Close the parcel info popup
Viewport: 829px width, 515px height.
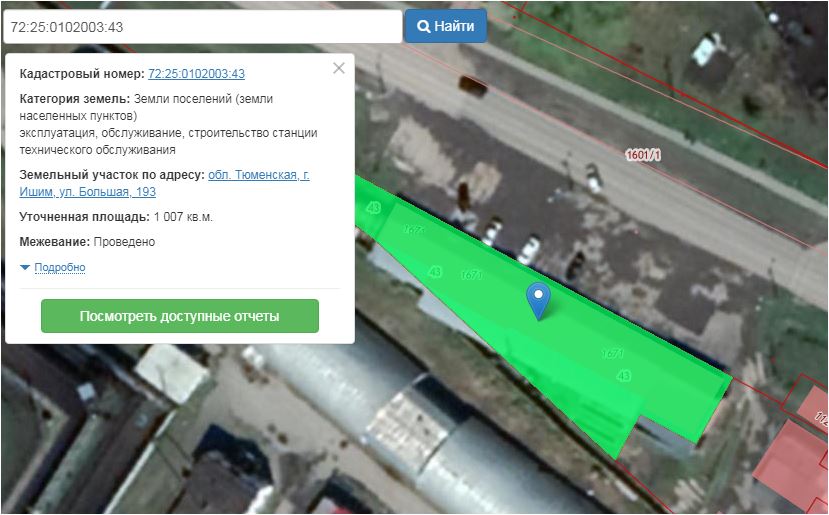(339, 68)
